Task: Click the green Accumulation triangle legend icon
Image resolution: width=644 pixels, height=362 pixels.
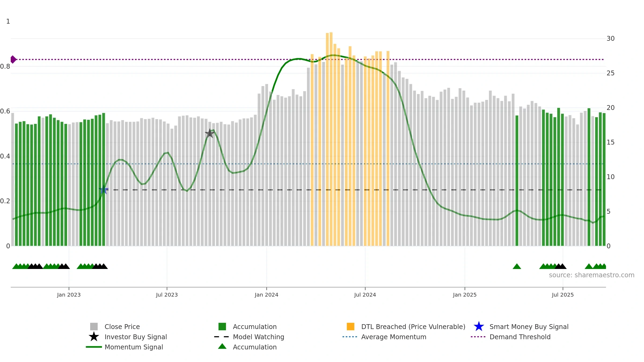Action: (x=222, y=346)
